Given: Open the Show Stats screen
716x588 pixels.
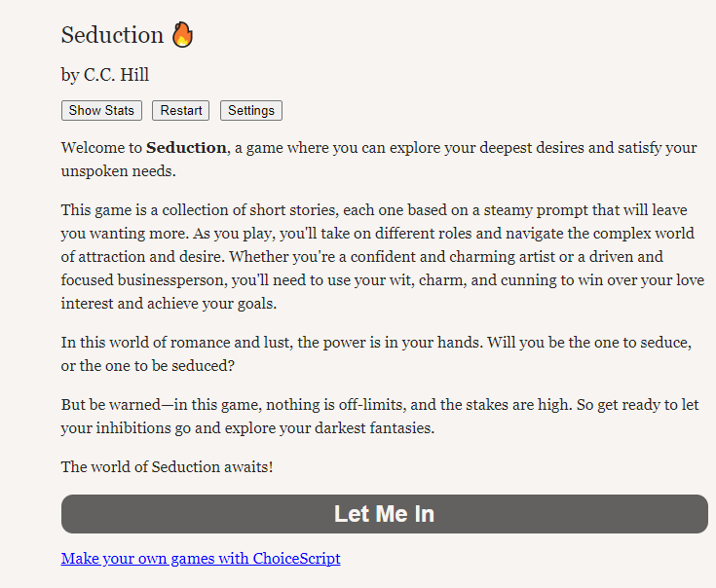Looking at the screenshot, I should 101,110.
